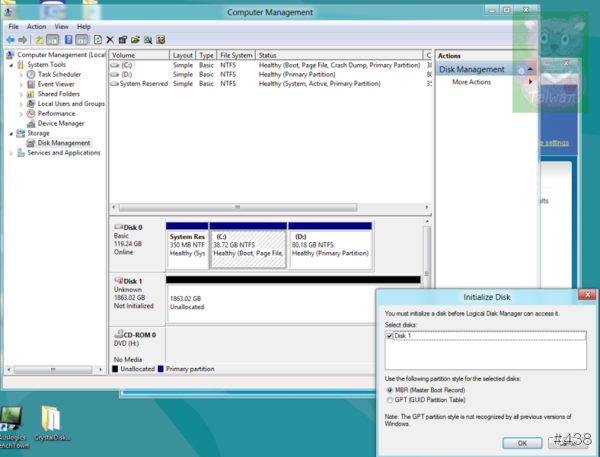This screenshot has width=600, height=457.
Task: Open the View menu
Action: pos(61,26)
